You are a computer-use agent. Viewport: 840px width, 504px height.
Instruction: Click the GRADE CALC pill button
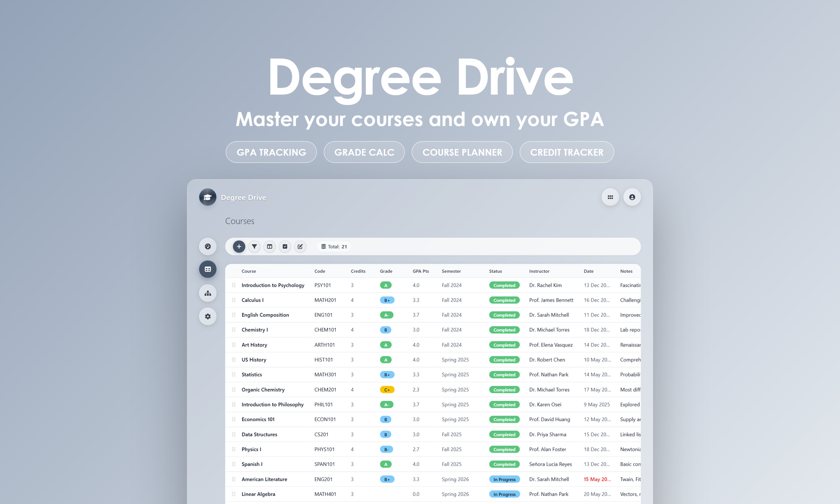tap(364, 152)
